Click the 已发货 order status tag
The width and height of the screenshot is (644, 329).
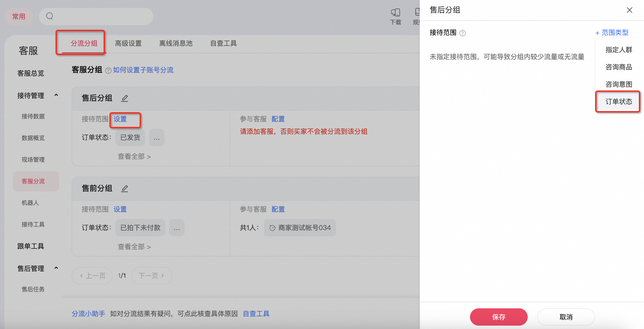pyautogui.click(x=130, y=137)
